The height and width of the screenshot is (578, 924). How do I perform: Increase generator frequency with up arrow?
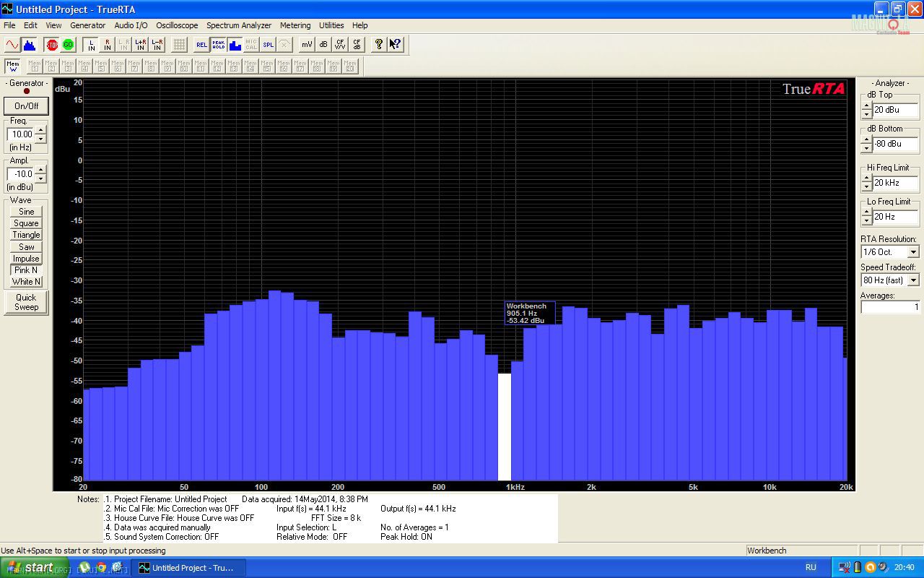[40, 130]
